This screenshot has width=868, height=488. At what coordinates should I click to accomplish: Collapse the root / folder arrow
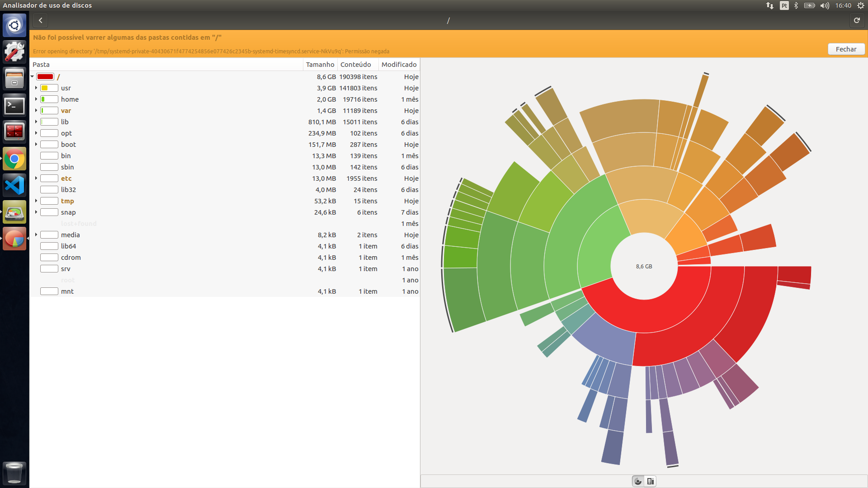tap(33, 77)
